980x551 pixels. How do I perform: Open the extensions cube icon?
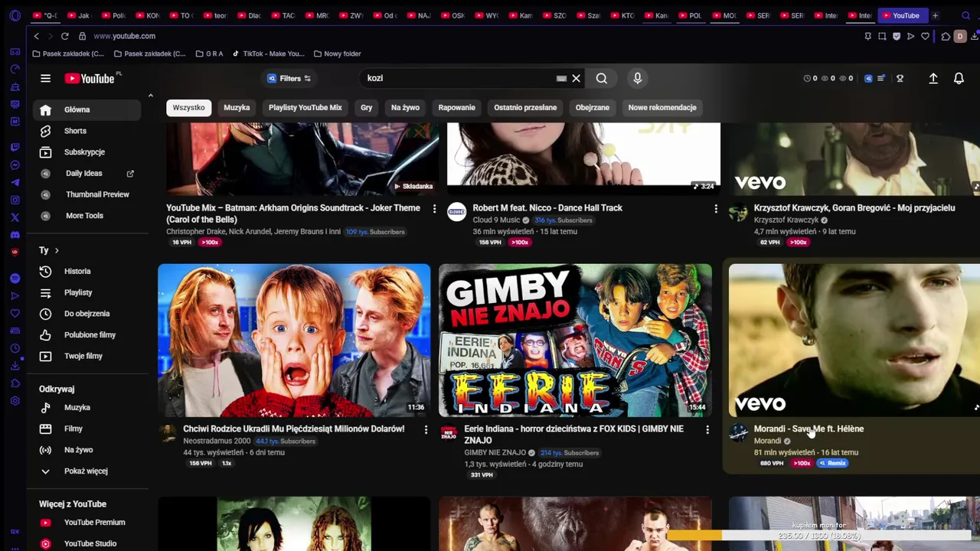point(946,36)
